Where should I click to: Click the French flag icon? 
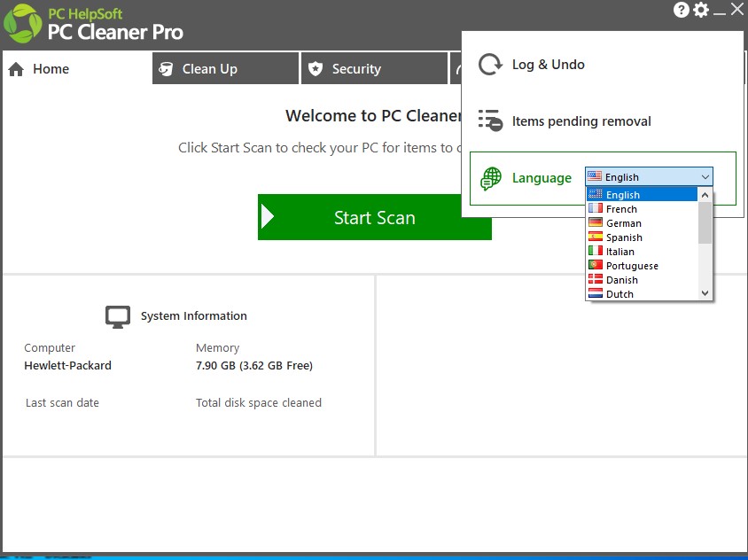tap(596, 208)
